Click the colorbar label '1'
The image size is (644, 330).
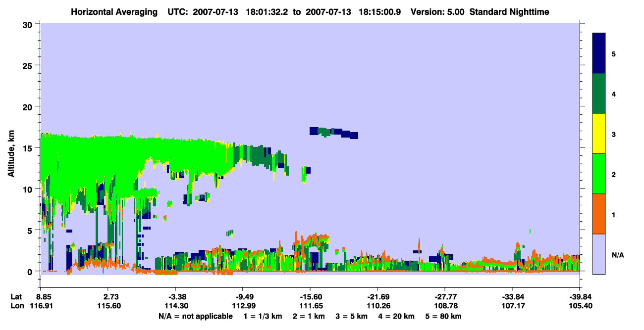coord(614,215)
